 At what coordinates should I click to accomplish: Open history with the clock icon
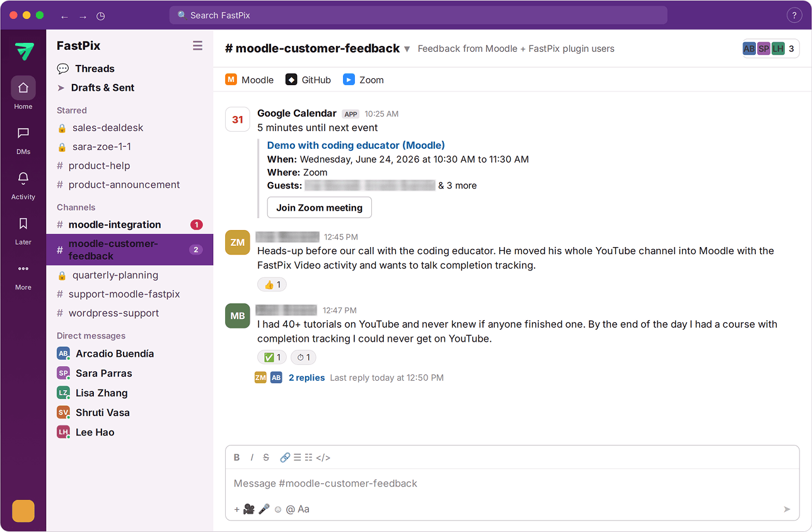click(x=101, y=16)
